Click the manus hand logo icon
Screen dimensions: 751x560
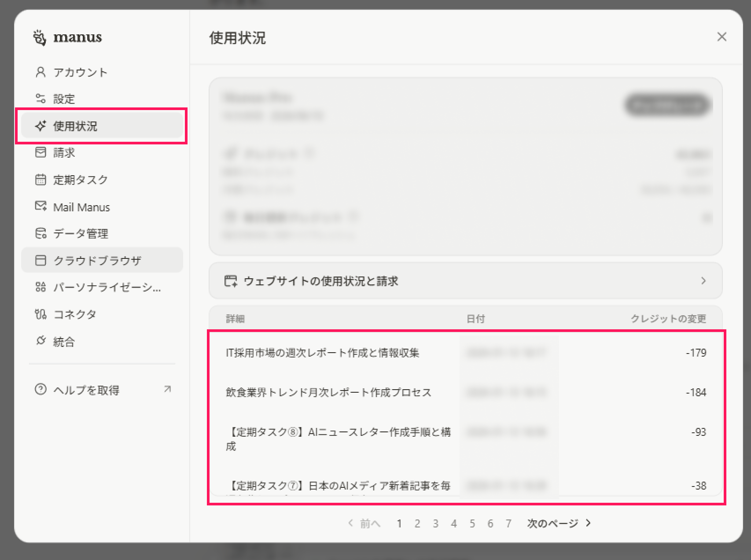pos(40,37)
